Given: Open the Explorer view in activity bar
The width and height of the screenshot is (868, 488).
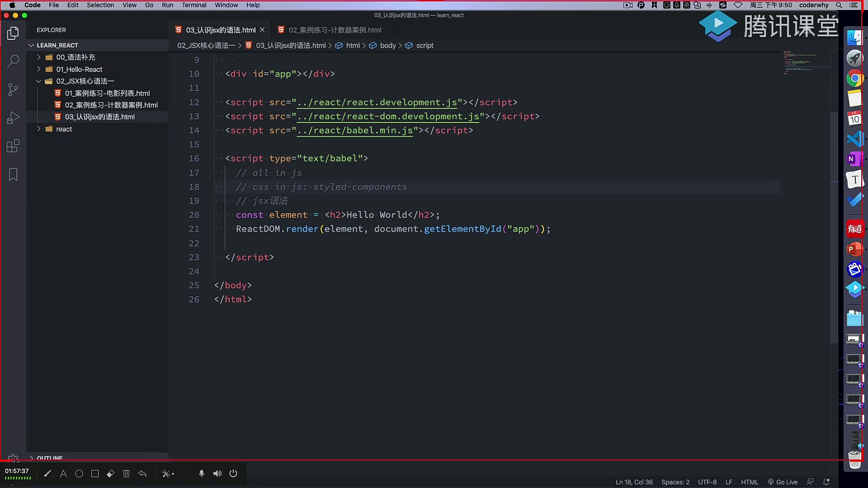Looking at the screenshot, I should pyautogui.click(x=13, y=33).
